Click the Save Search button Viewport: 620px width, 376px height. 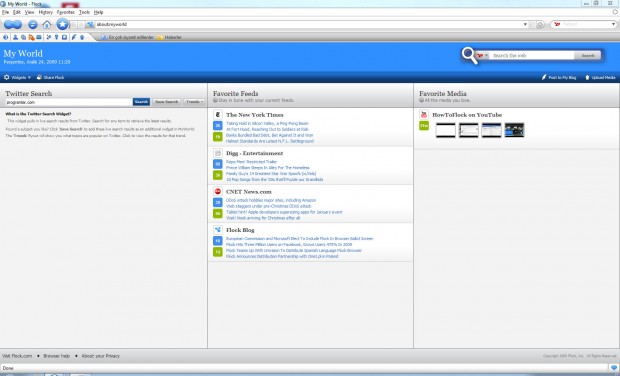click(166, 102)
